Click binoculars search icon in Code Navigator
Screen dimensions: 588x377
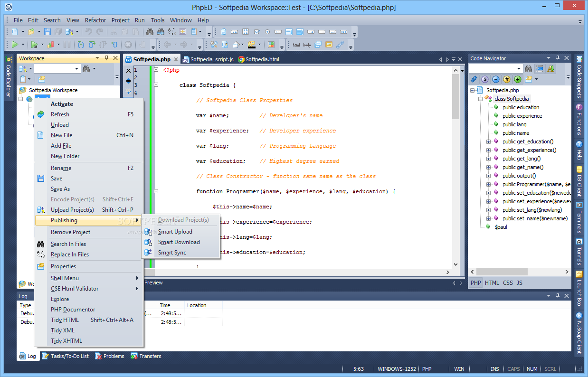528,69
